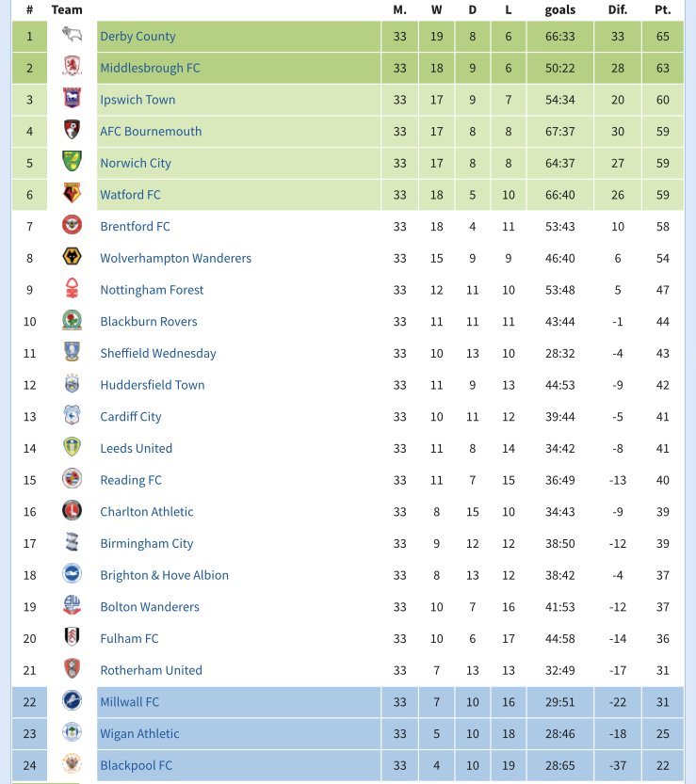Visit the Blackpool FC team link

tap(136, 765)
